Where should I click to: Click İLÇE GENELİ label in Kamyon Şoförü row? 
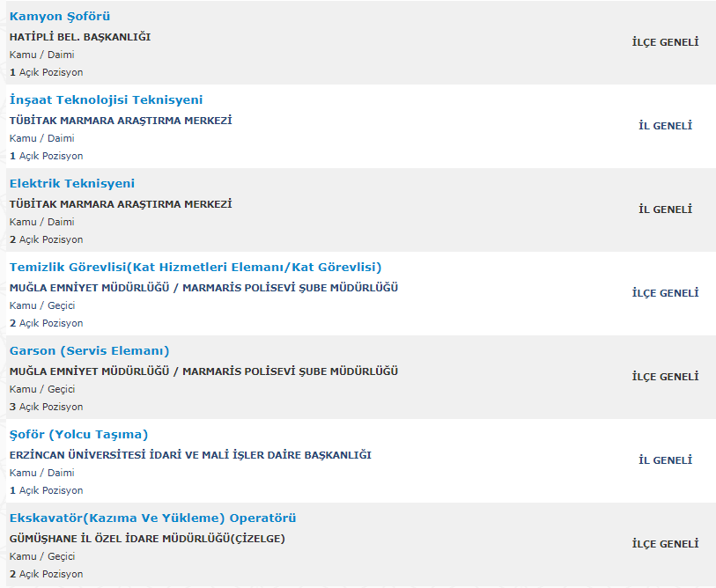click(x=665, y=42)
